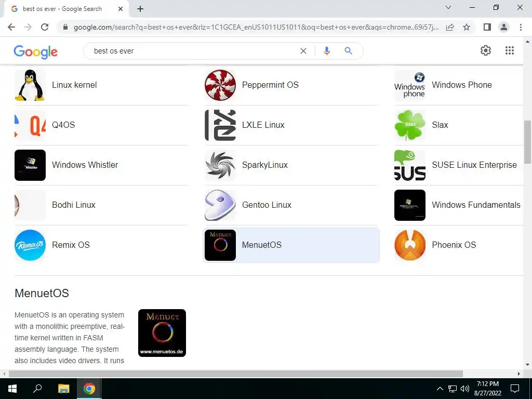Open the LXLE Linux logo

220,125
